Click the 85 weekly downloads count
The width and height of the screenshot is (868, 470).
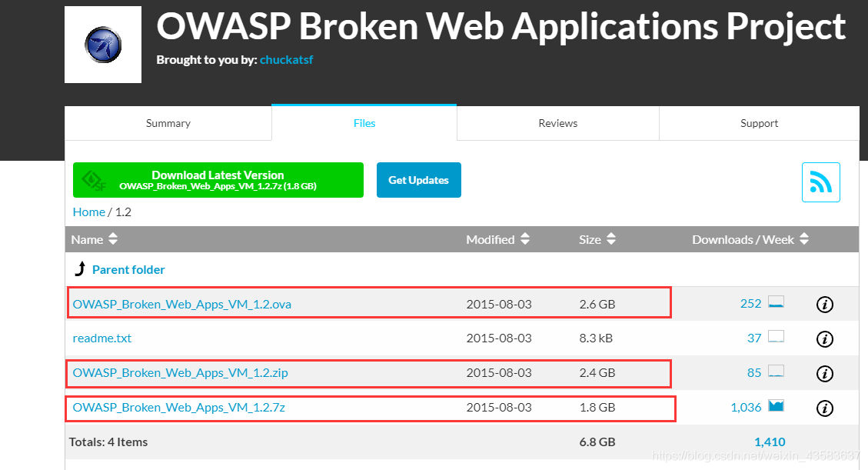[754, 372]
